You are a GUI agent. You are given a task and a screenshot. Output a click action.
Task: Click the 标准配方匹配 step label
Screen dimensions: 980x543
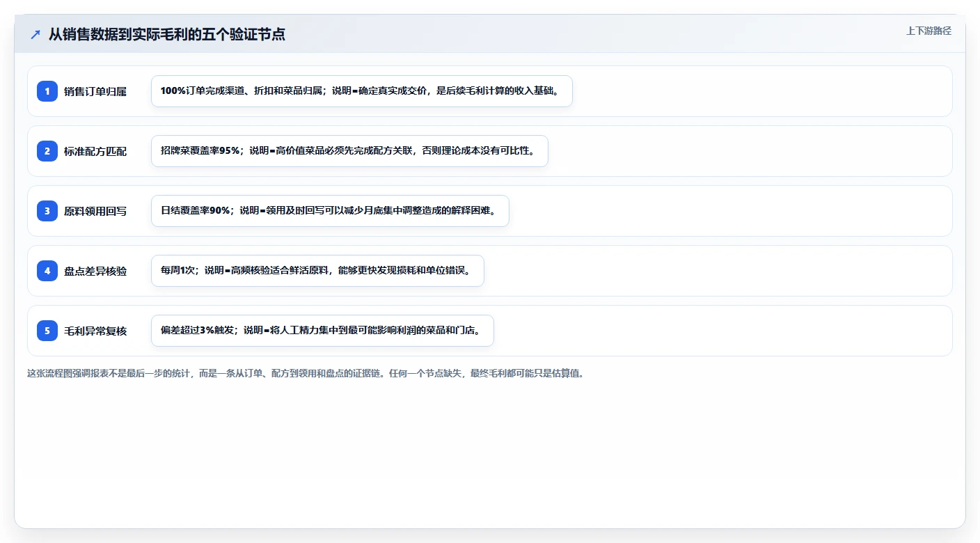(x=95, y=151)
